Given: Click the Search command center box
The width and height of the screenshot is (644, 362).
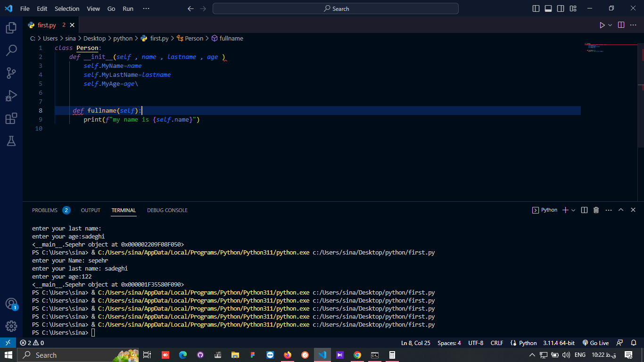Looking at the screenshot, I should [336, 8].
